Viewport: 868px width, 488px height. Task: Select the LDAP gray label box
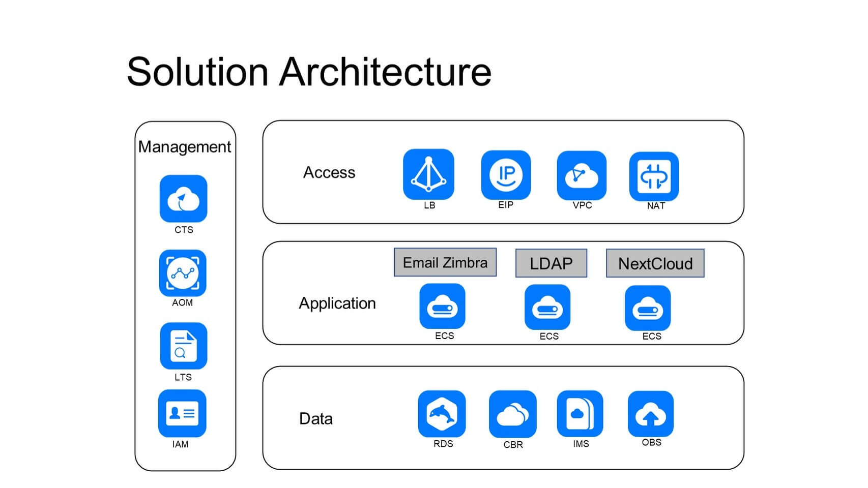(551, 263)
